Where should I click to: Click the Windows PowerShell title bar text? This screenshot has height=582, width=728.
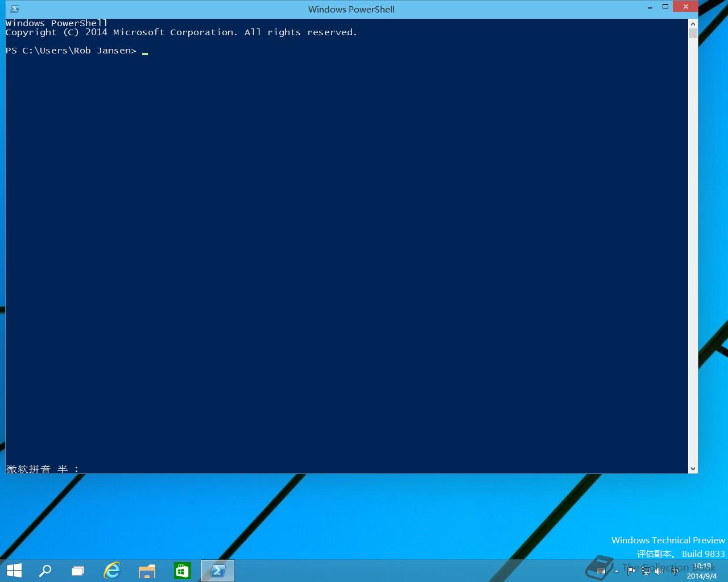[x=351, y=9]
